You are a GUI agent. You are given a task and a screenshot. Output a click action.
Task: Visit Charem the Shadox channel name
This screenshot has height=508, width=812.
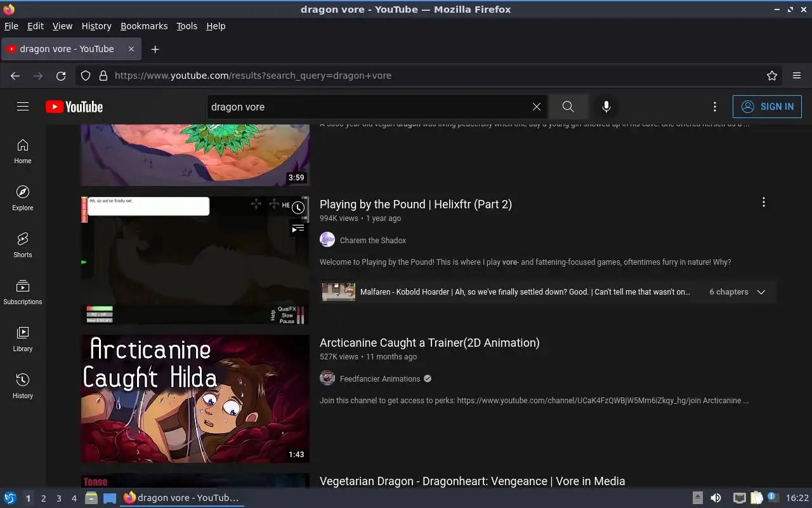click(x=373, y=240)
